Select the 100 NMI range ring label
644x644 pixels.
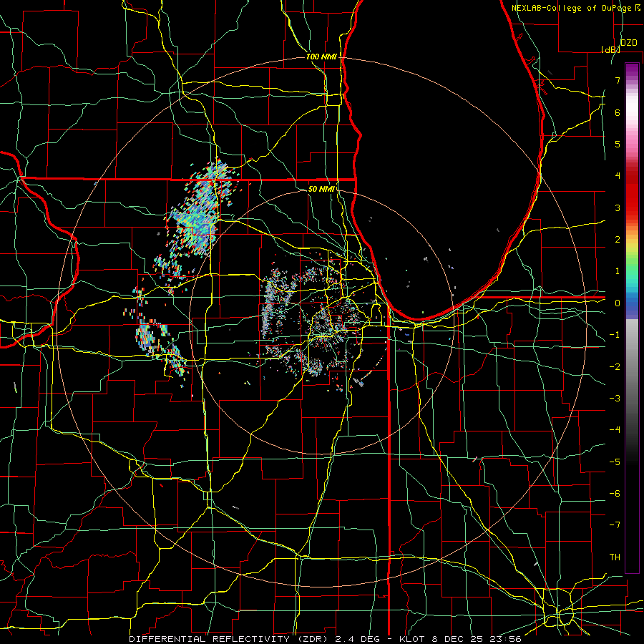click(321, 57)
